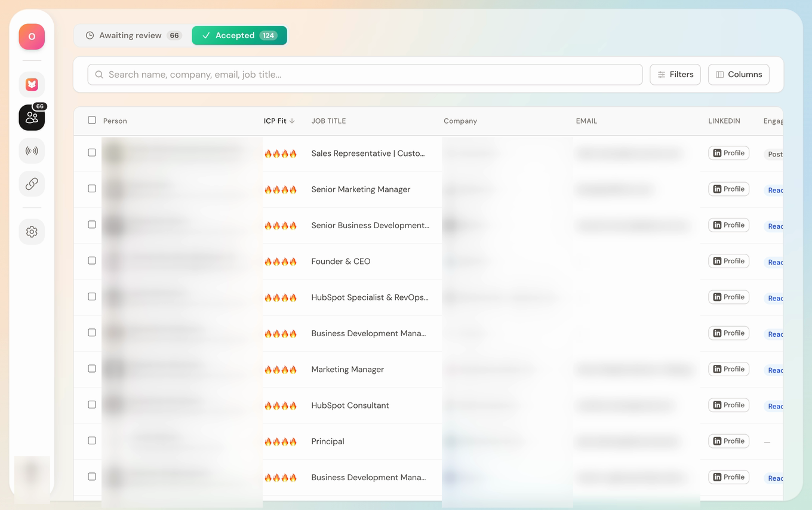812x510 pixels.
Task: Open the Columns chooser
Action: 739,75
